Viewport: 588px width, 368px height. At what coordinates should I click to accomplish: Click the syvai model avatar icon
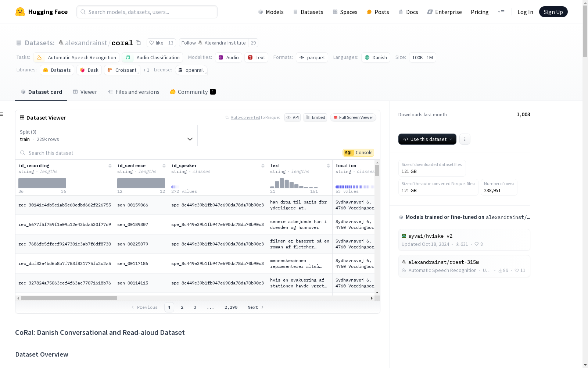pyautogui.click(x=404, y=236)
